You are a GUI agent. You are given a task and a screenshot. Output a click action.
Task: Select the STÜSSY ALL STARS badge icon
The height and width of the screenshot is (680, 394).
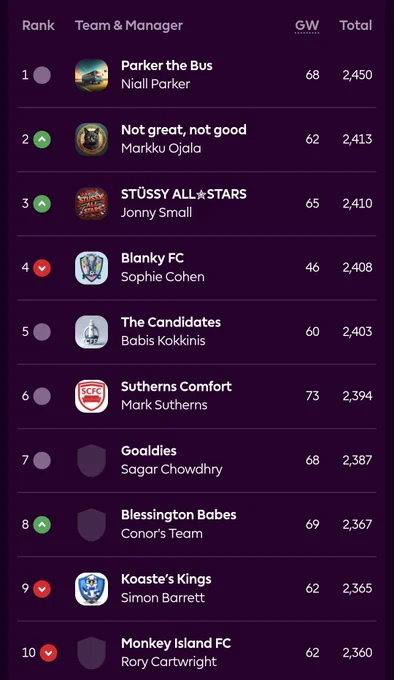click(x=91, y=203)
